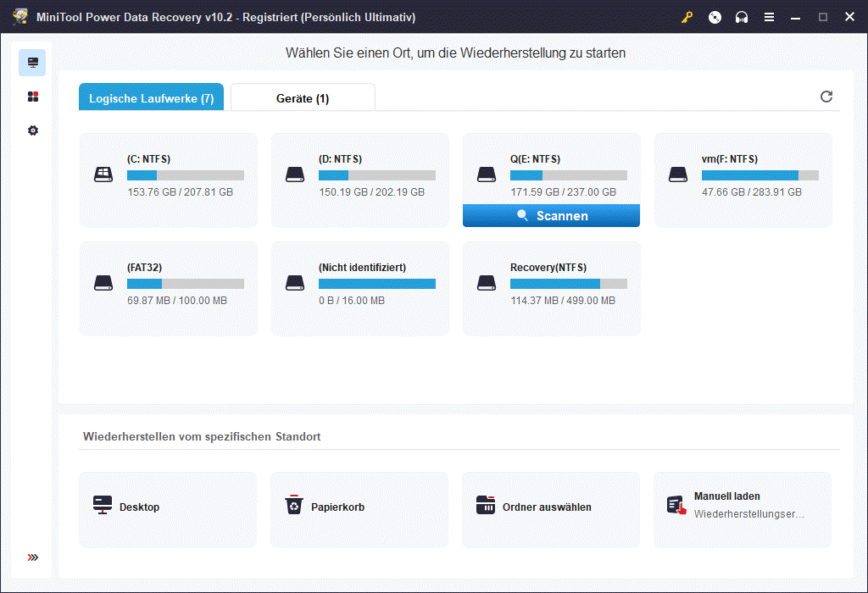Click the Scannen button on drive E

point(551,216)
